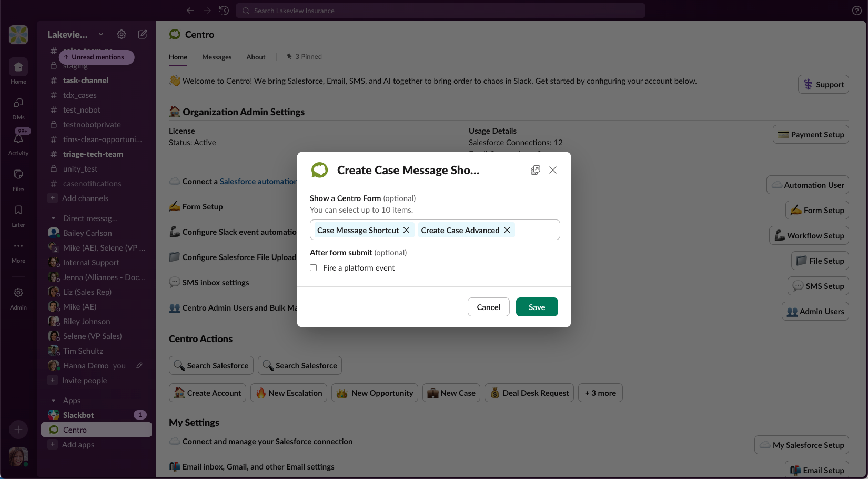Click the history clock icon

tap(224, 11)
